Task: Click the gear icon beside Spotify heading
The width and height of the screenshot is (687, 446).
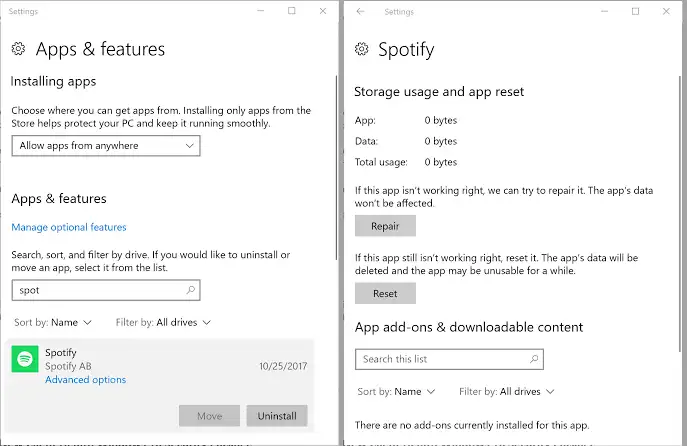Action: (x=361, y=49)
